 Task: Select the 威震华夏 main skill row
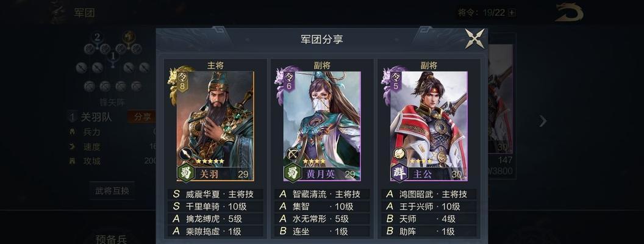pos(216,195)
